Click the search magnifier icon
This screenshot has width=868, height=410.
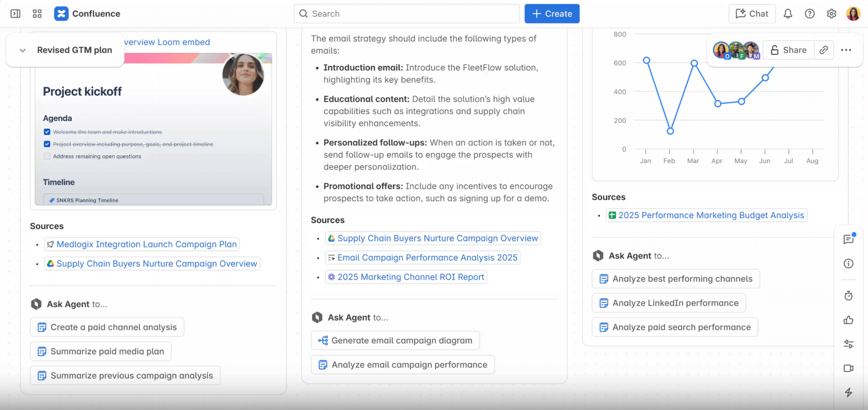tap(304, 14)
